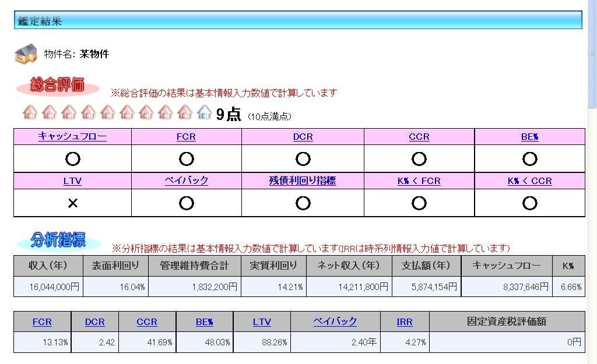
Task: Open the キャッシュフロー link in evaluation table
Action: pos(72,136)
